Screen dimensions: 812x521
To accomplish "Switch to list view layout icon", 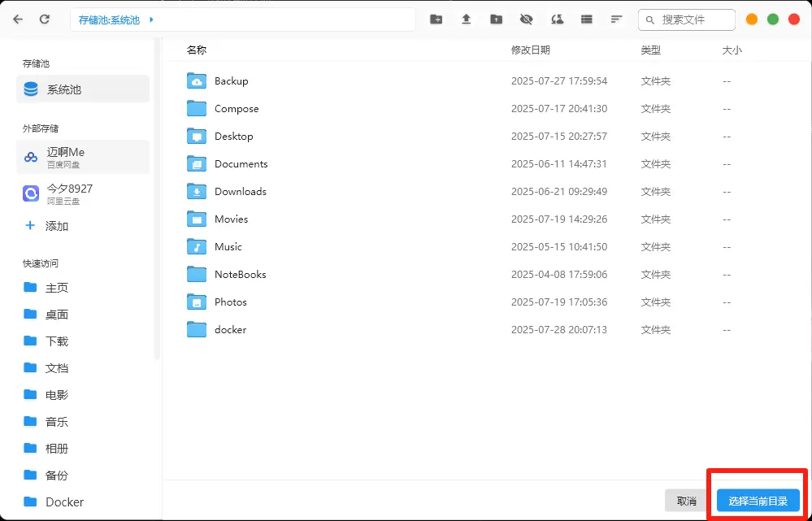I will click(x=586, y=20).
